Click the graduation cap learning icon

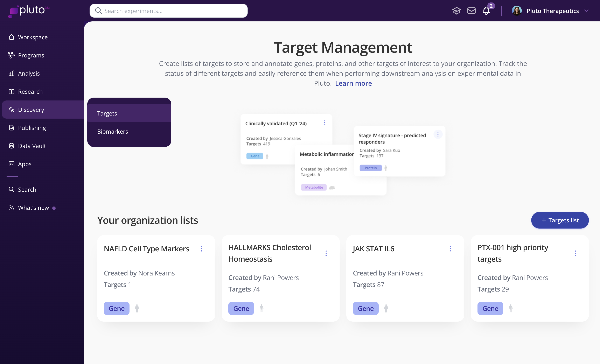tap(456, 11)
